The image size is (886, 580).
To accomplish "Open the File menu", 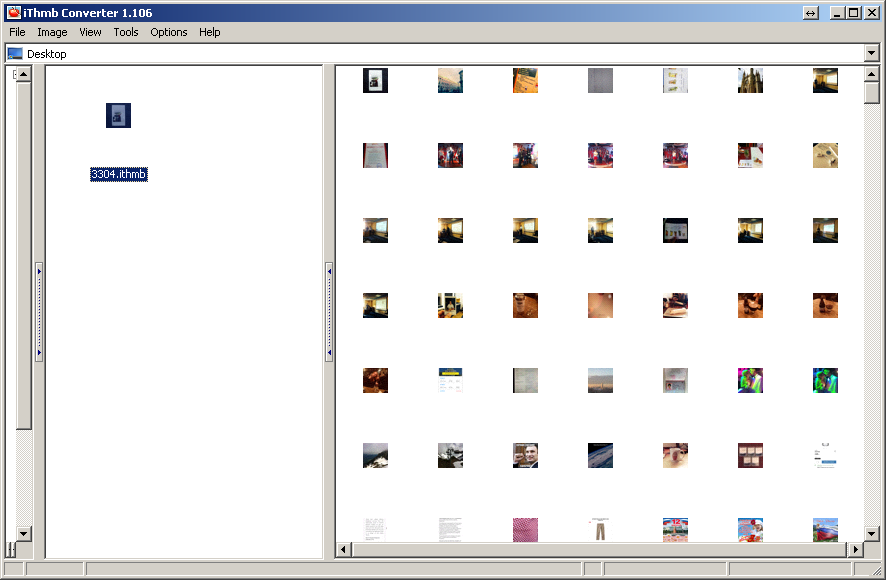I will (17, 32).
